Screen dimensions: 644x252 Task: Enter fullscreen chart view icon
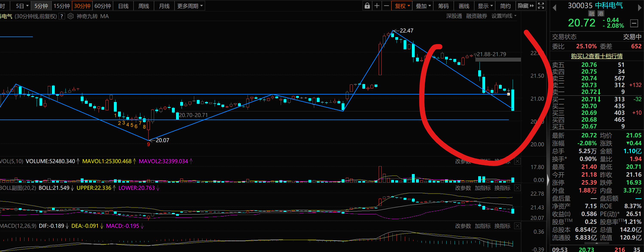541,6
